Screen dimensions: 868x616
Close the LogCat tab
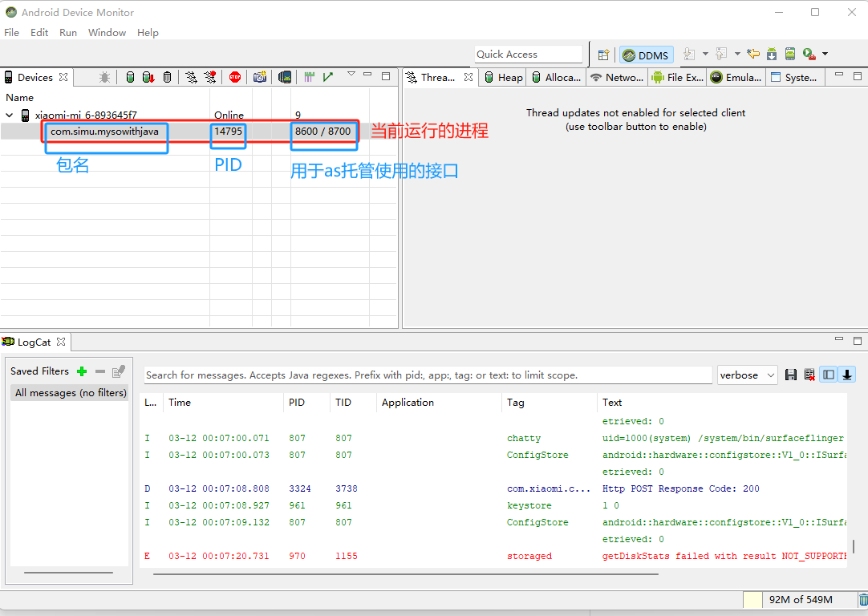click(x=61, y=342)
